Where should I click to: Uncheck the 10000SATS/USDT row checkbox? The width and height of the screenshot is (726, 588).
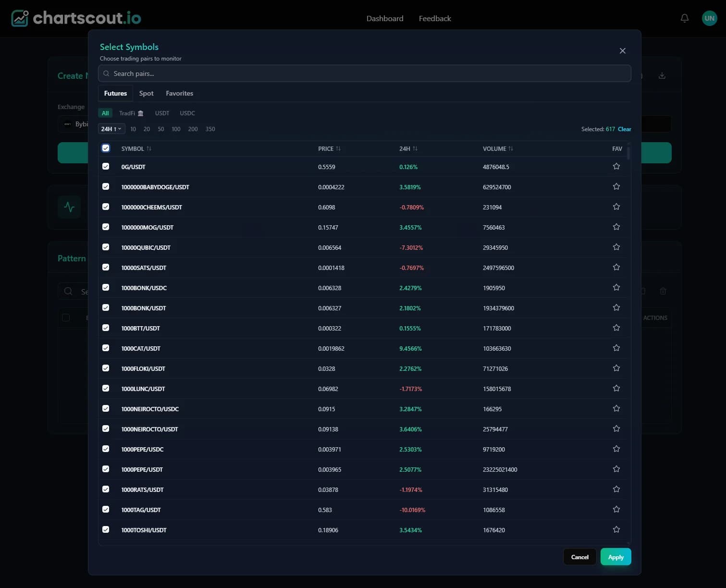pos(106,267)
